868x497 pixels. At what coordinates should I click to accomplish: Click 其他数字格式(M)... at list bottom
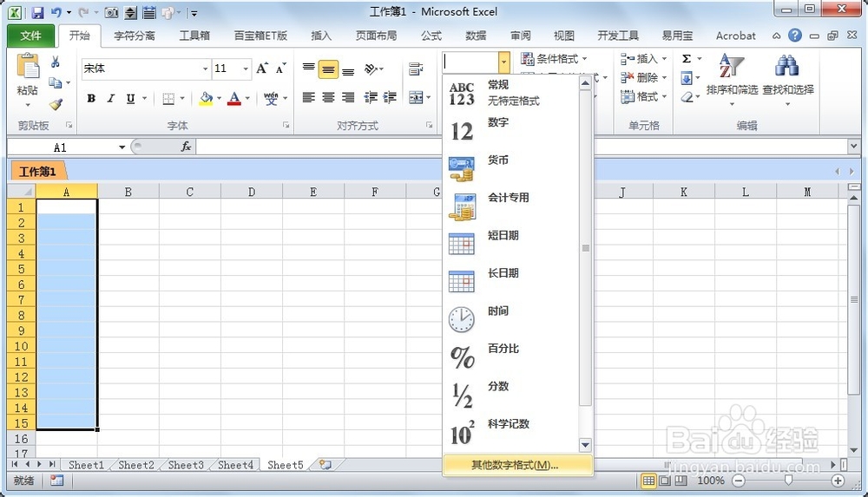click(x=517, y=465)
